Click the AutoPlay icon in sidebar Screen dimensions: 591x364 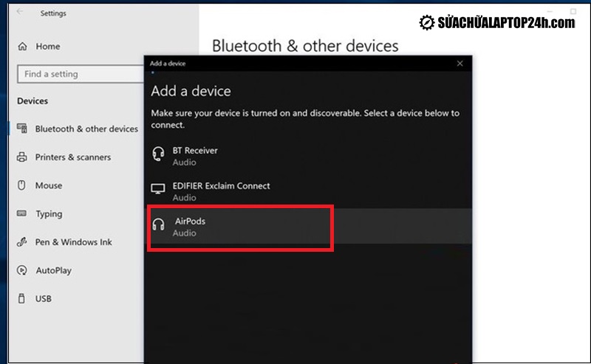(21, 270)
